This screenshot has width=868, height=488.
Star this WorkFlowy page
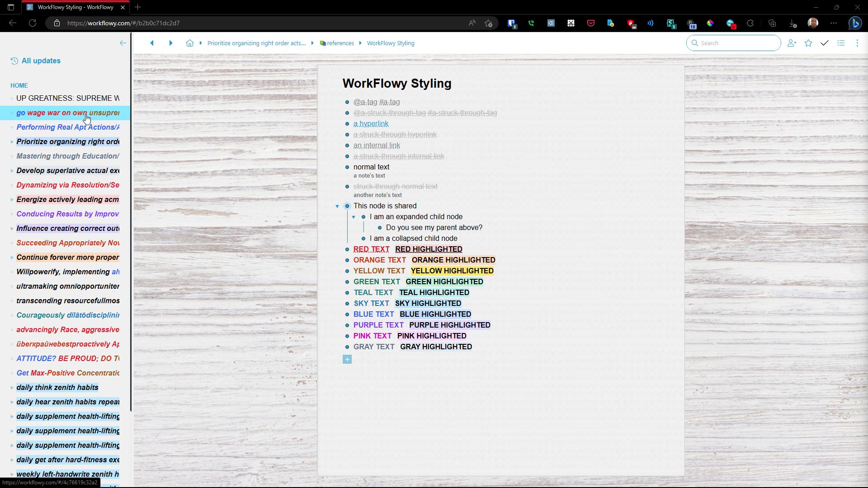pyautogui.click(x=808, y=43)
